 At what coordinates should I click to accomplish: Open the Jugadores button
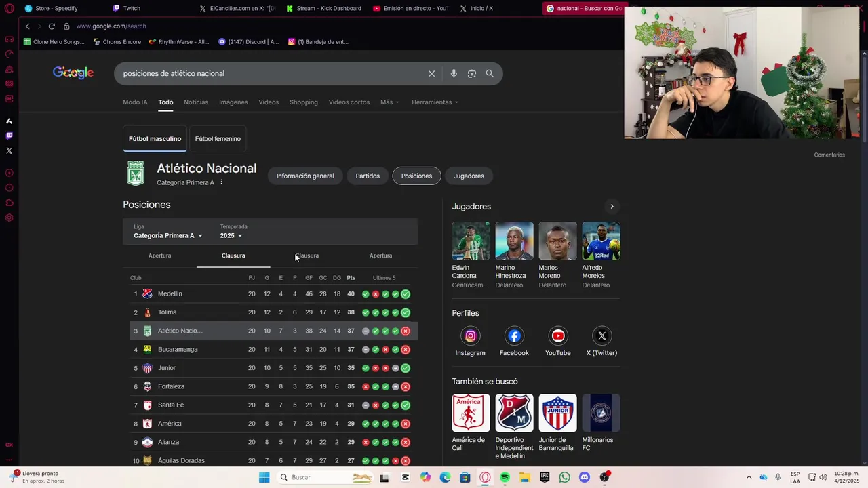pyautogui.click(x=469, y=176)
